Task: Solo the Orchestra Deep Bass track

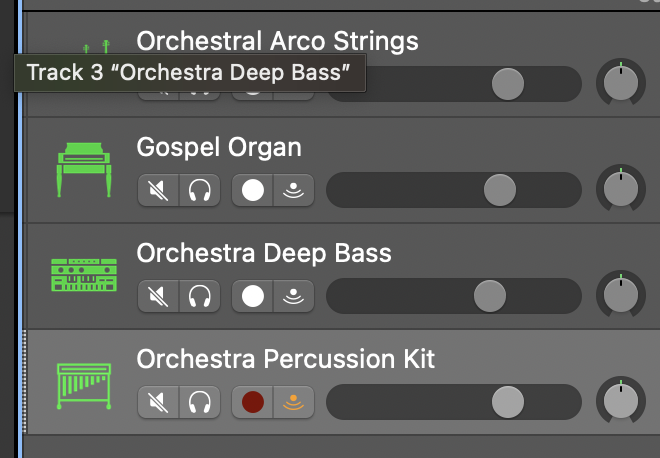Action: [x=200, y=296]
